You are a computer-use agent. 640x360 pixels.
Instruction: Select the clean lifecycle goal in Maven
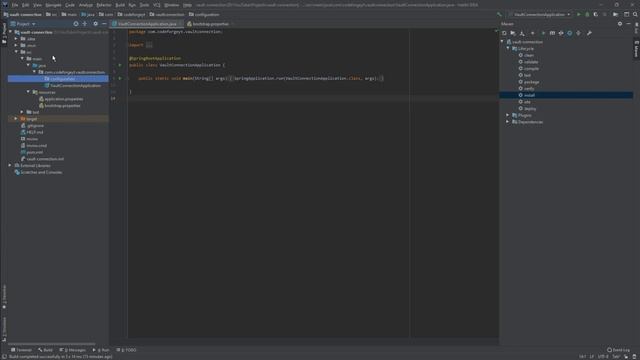click(527, 55)
